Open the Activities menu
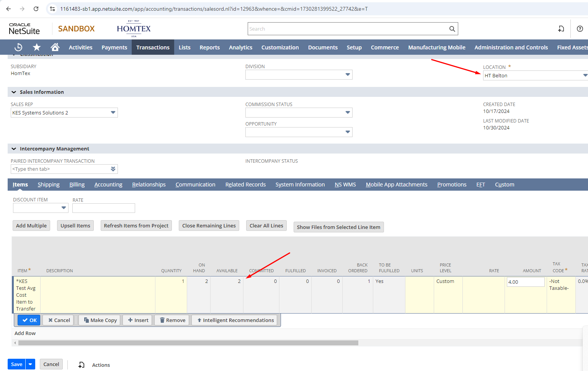This screenshot has width=588, height=371. 80,47
